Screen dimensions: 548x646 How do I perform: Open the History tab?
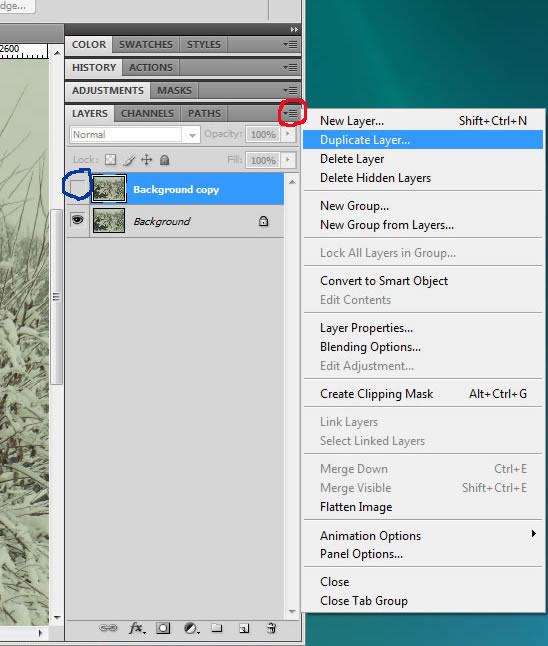94,67
